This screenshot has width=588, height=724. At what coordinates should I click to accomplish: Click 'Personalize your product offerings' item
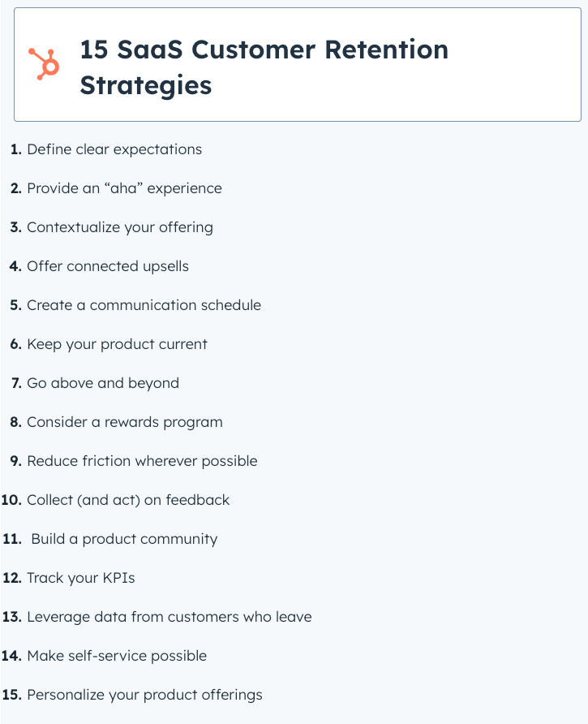point(145,696)
